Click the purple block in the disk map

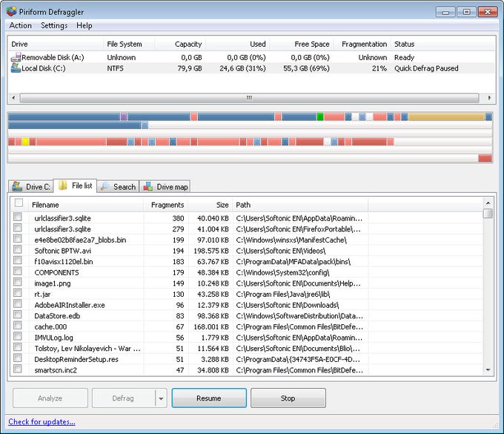tap(124, 116)
